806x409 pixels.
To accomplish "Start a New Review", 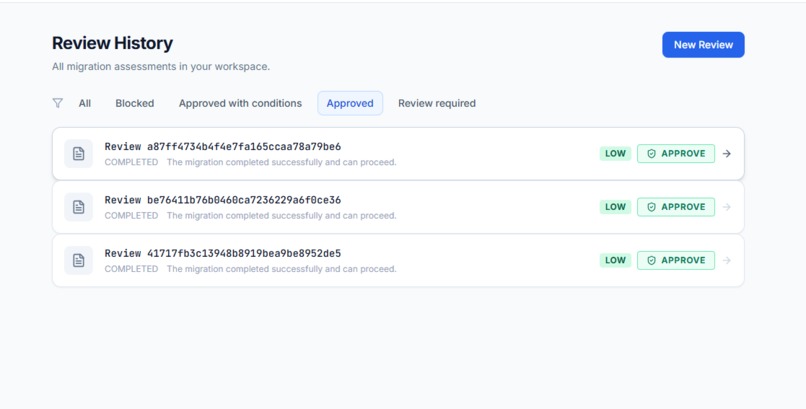I will pos(703,45).
